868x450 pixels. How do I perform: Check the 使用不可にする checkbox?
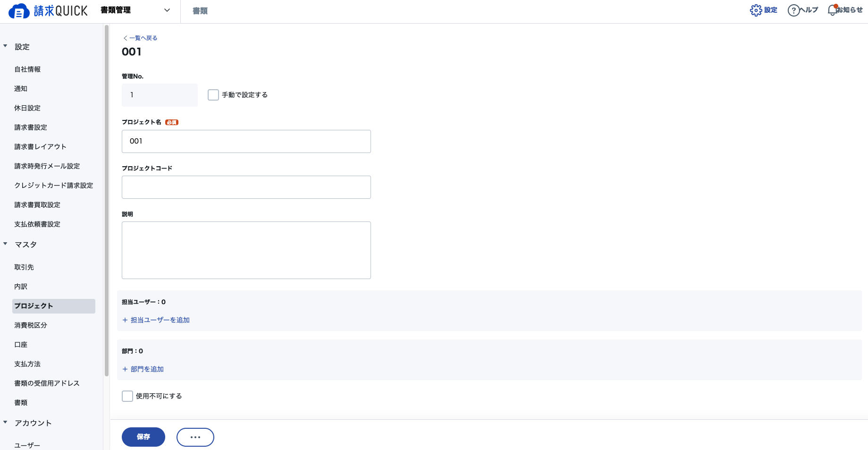(x=127, y=396)
